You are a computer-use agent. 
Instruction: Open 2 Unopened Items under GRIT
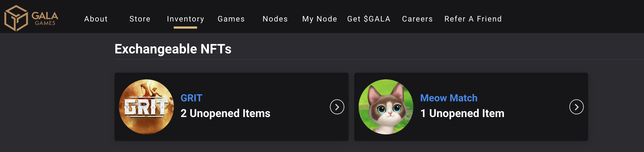225,113
